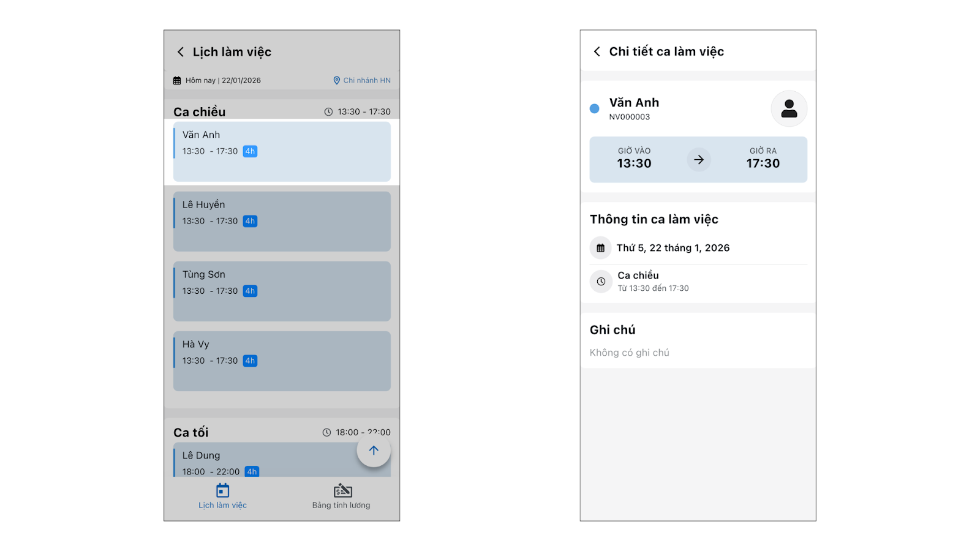
Task: Open Lê Huyền's shift card
Action: 282,222
